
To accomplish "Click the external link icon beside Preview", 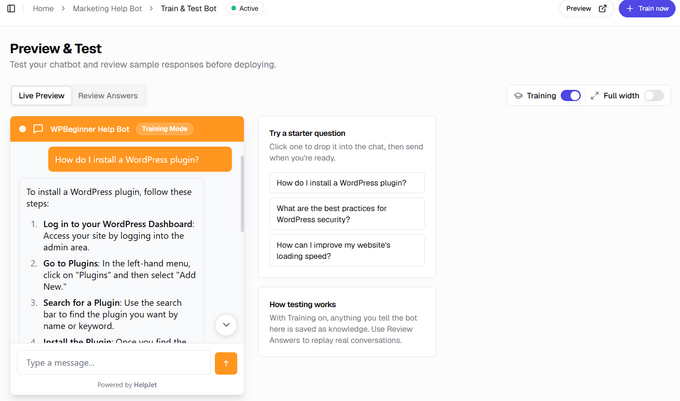I will point(602,9).
